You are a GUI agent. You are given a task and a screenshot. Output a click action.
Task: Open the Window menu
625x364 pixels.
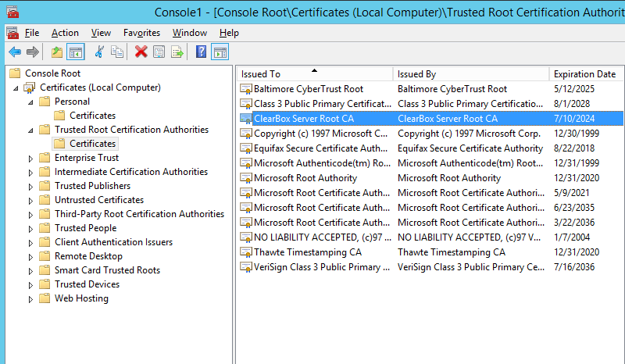point(190,33)
